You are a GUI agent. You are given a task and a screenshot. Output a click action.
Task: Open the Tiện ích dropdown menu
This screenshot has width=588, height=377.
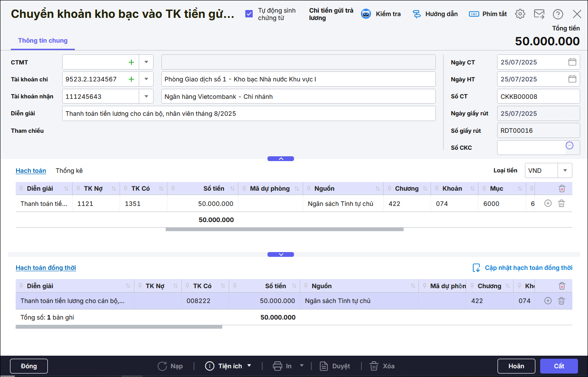(x=228, y=366)
